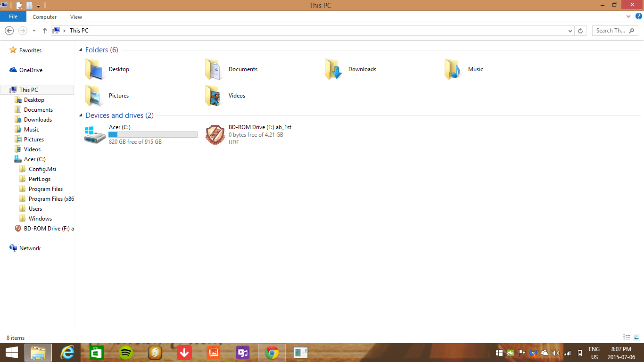The image size is (644, 362).
Task: Open the Computer ribbon tab
Action: pos(45,17)
